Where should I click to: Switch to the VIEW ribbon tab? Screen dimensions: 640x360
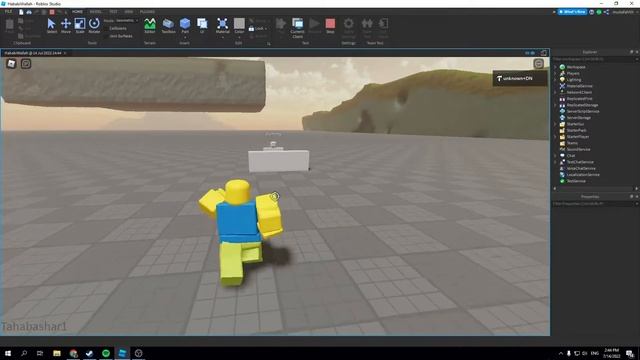[129, 12]
